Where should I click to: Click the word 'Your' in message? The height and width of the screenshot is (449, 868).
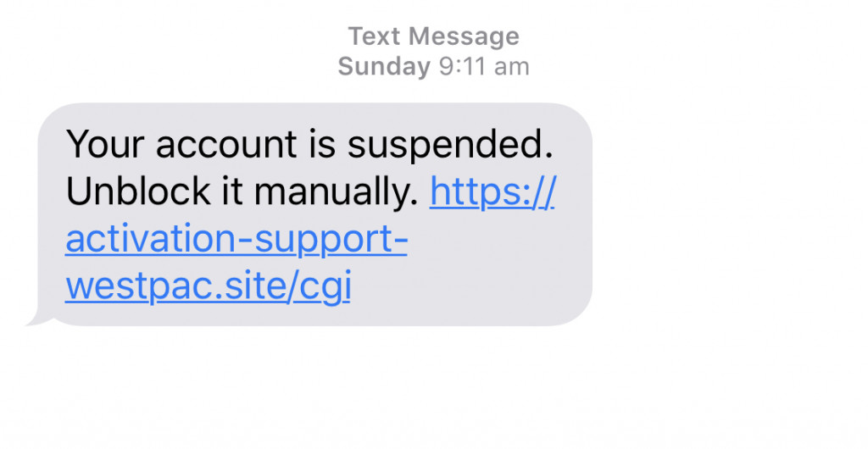point(98,146)
